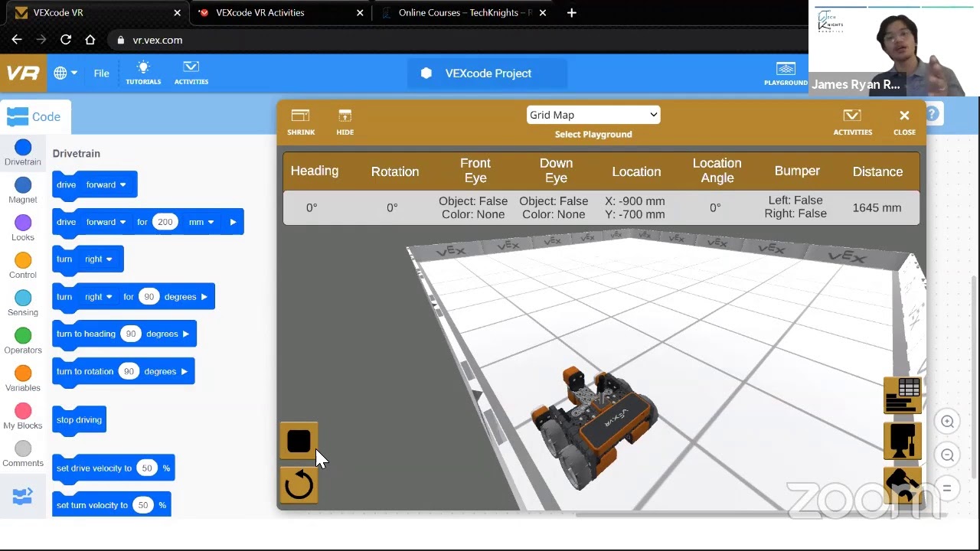
Task: Expand arrow on turn to heading block
Action: click(185, 334)
